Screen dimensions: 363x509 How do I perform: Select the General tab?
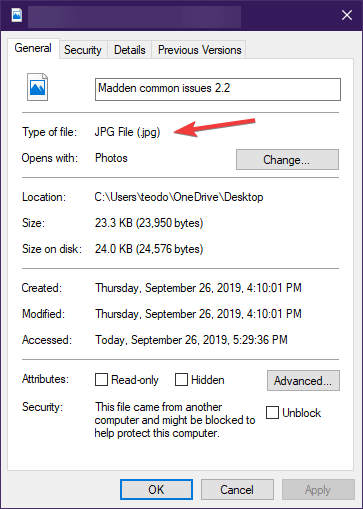(33, 48)
